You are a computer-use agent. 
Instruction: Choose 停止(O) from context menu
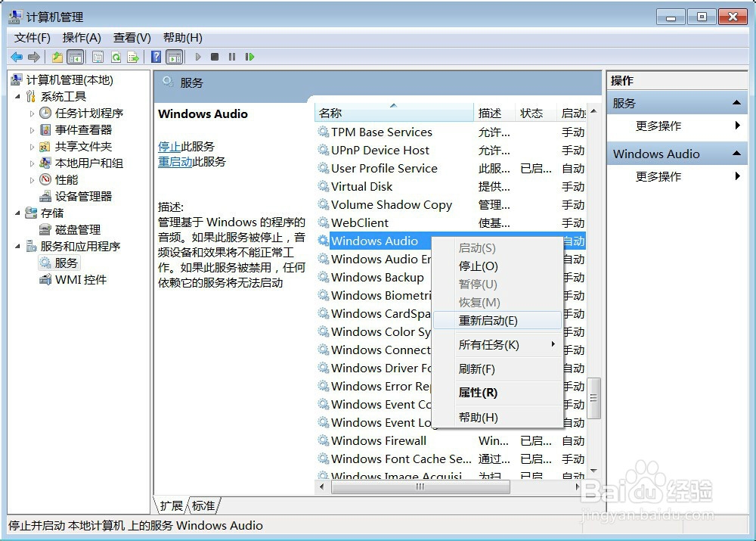pyautogui.click(x=497, y=266)
